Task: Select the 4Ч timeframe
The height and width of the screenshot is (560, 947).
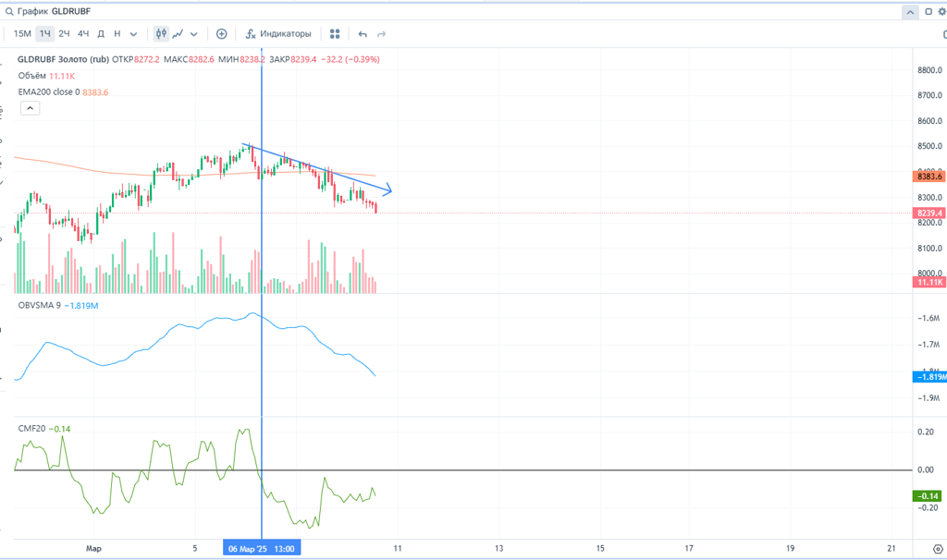Action: pos(83,34)
